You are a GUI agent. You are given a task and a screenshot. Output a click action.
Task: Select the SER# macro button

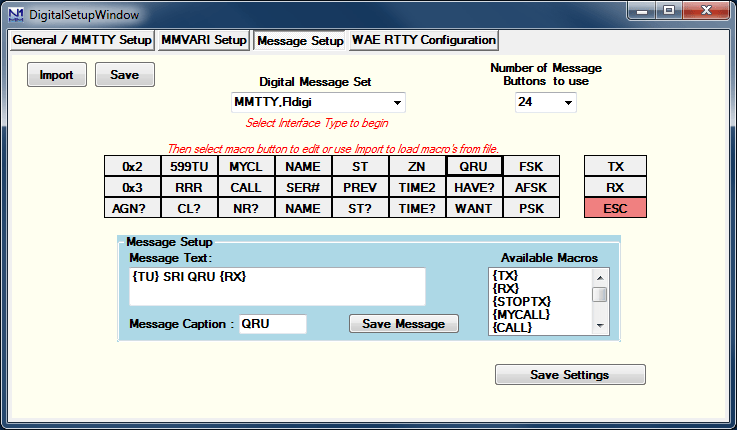tap(303, 188)
